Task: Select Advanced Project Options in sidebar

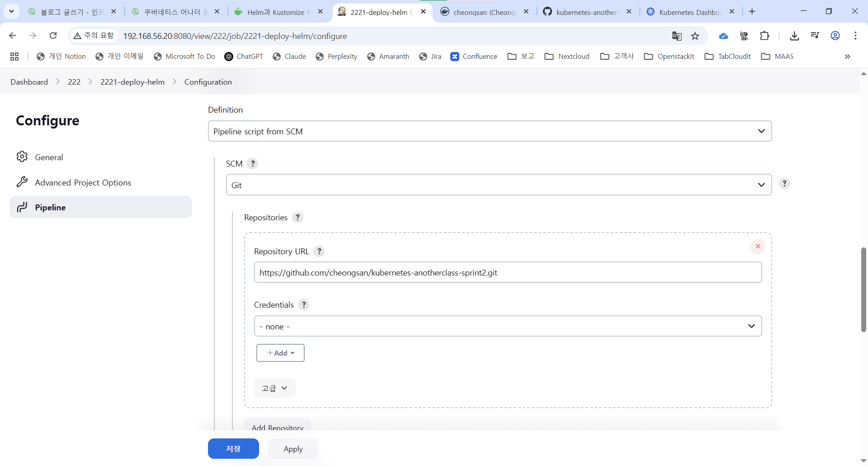Action: click(83, 182)
